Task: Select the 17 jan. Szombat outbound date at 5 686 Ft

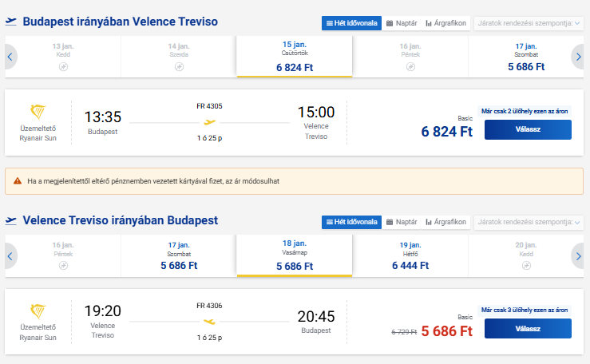Action: [x=525, y=57]
